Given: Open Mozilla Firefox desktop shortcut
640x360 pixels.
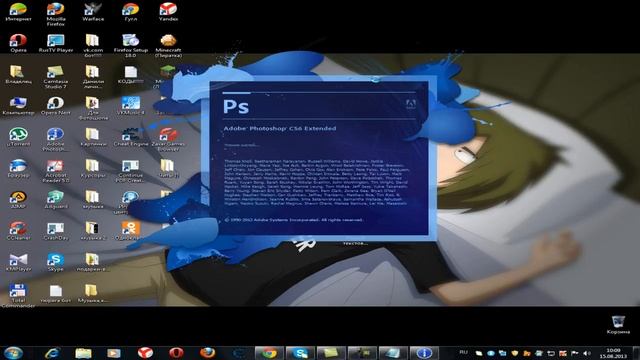Looking at the screenshot, I should 56,14.
